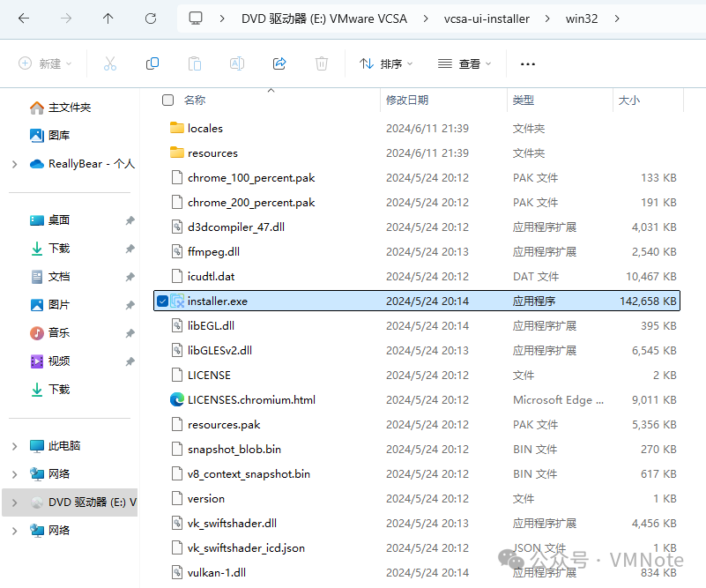Navigate up one folder level
706x588 pixels.
coord(108,19)
